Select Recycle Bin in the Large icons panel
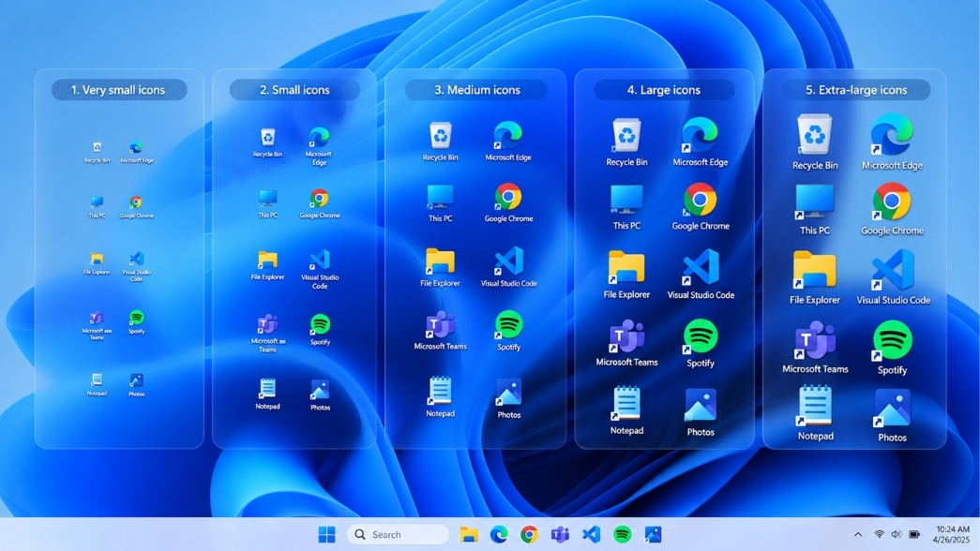 (626, 142)
